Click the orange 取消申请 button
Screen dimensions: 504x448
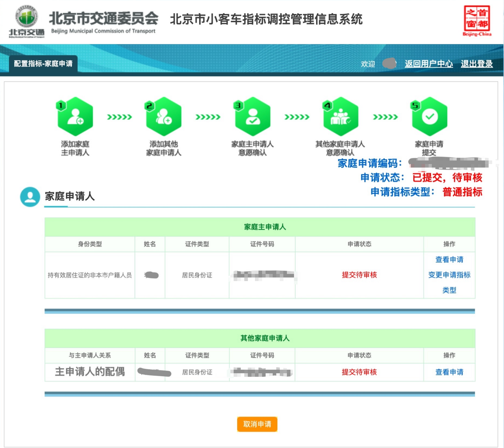point(257,424)
